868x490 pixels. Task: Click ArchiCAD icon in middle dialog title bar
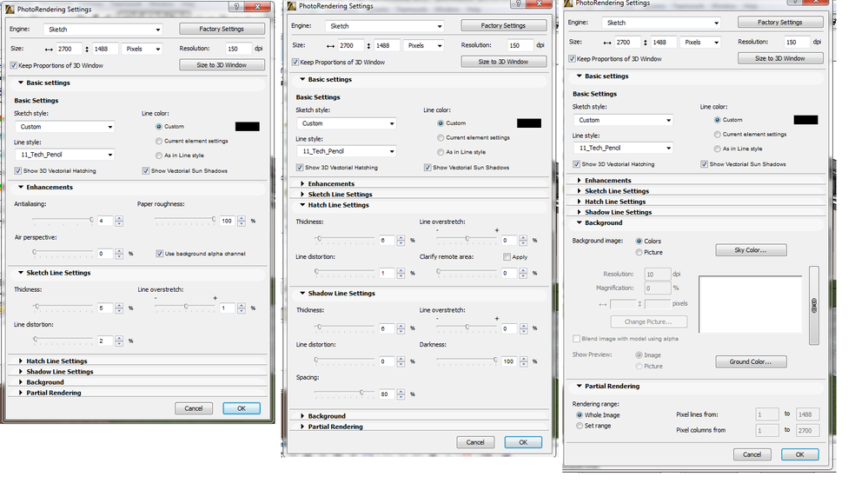(292, 6)
